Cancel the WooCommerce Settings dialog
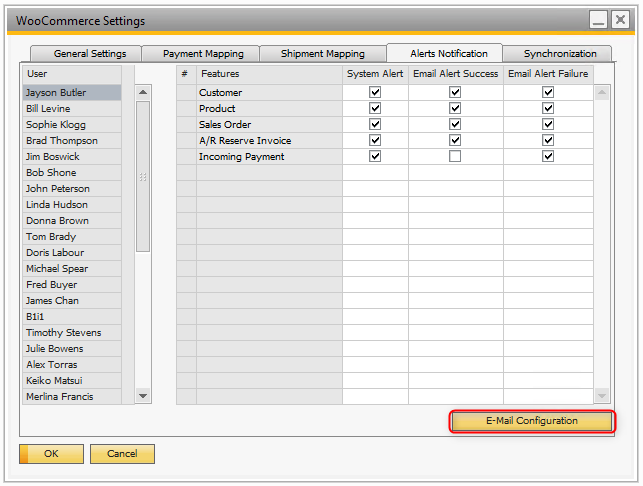The image size is (643, 486). (122, 454)
